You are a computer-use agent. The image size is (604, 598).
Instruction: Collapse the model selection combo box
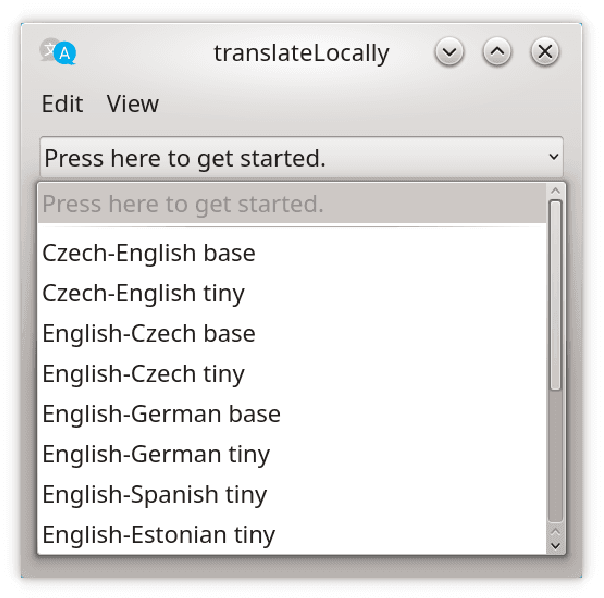click(300, 158)
